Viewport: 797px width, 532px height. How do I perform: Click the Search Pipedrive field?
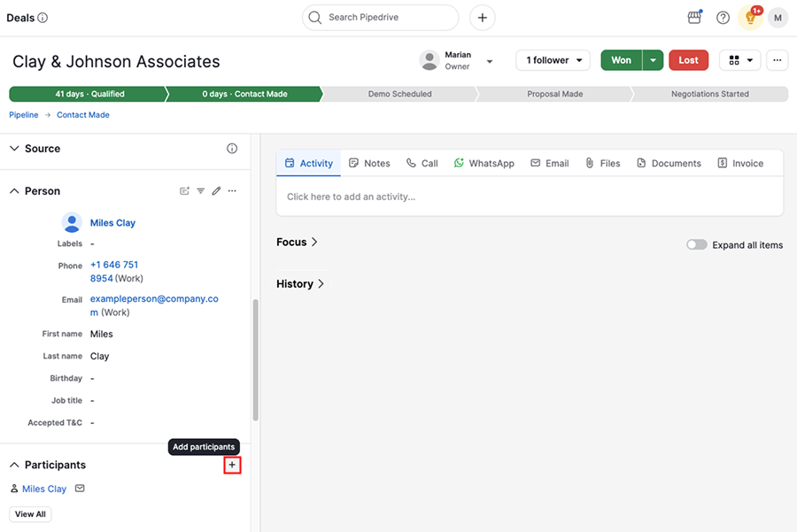tap(380, 18)
